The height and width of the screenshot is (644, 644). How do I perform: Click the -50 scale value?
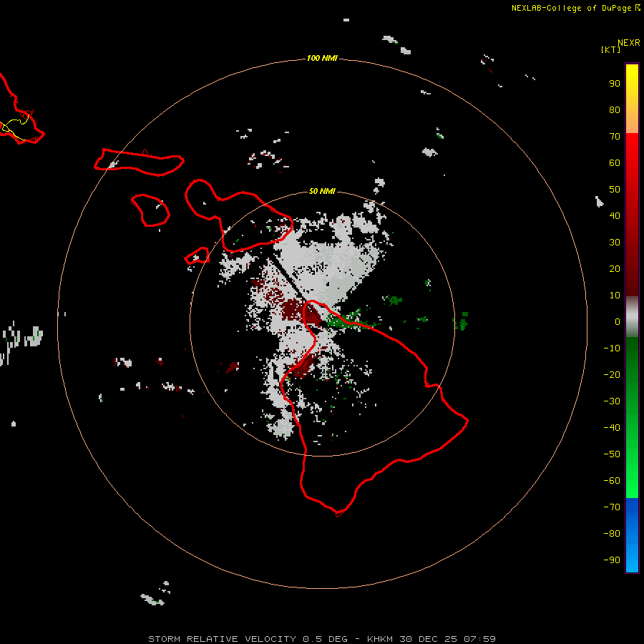(x=612, y=454)
